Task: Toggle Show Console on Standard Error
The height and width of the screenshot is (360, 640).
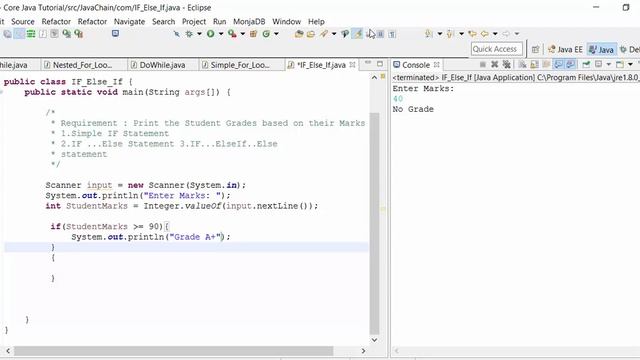Action: 570,64
